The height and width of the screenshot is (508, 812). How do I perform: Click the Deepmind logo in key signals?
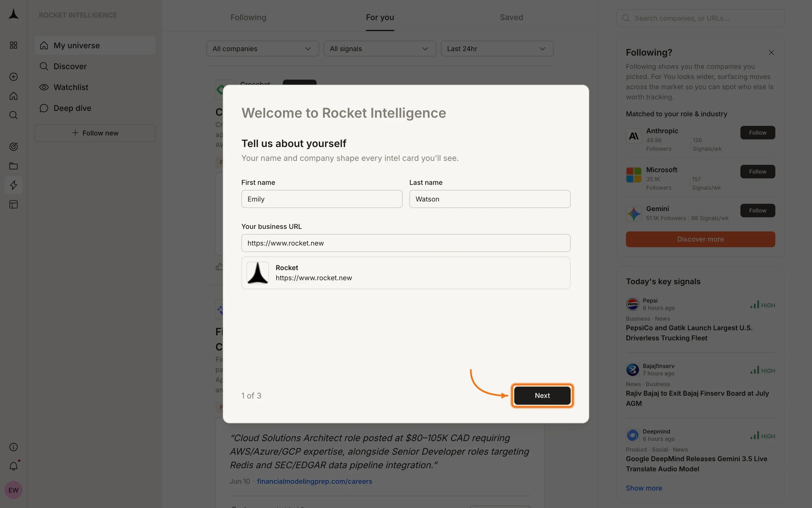tap(632, 435)
